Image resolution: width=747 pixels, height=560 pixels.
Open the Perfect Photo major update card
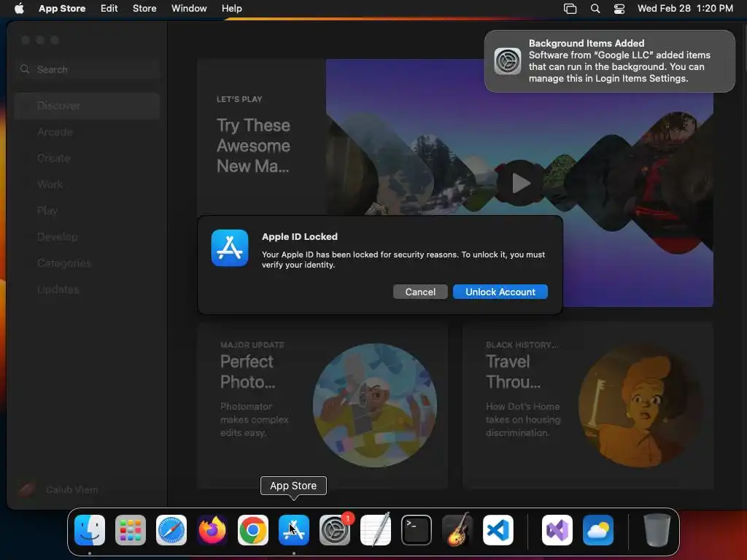(x=322, y=405)
